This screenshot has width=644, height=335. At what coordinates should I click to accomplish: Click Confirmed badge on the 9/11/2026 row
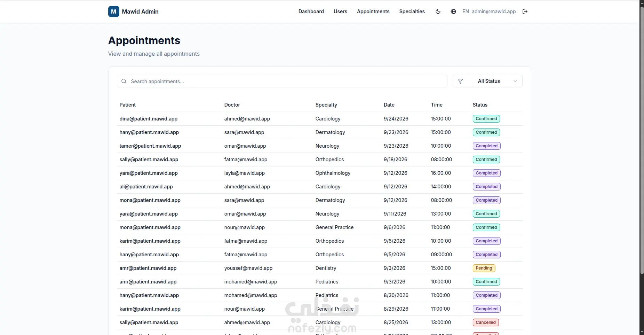point(486,214)
